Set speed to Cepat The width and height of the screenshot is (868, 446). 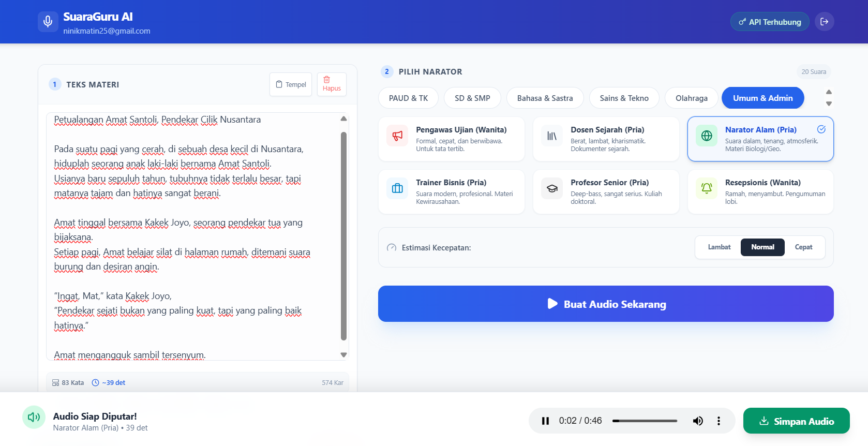803,247
